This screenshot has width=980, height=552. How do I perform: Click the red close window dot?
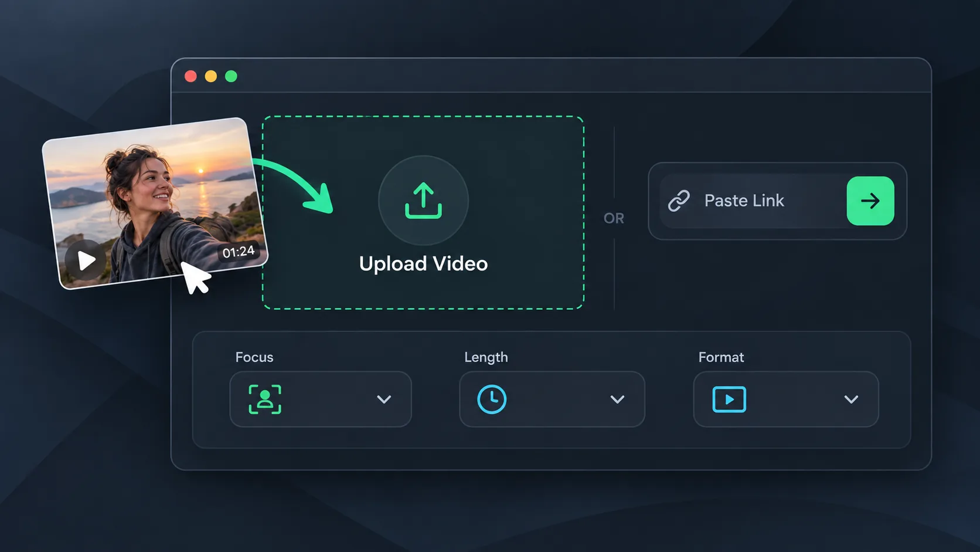[190, 76]
